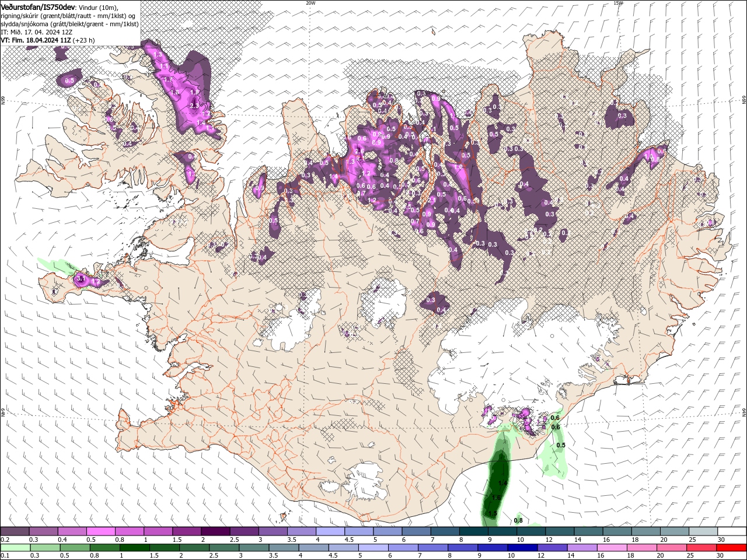
Task: Pick the upper legend swatch for 12
Action: (560, 531)
